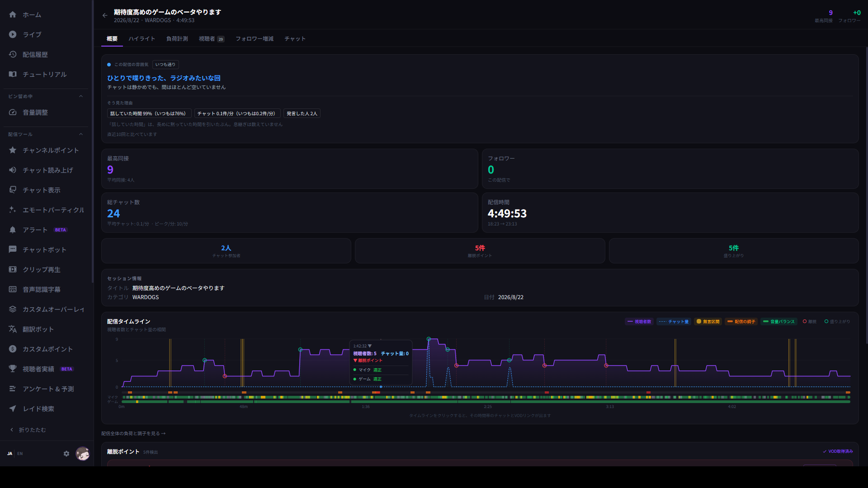The width and height of the screenshot is (868, 488).
Task: Open 配信全体の負荷と調子を見る link
Action: [x=133, y=433]
